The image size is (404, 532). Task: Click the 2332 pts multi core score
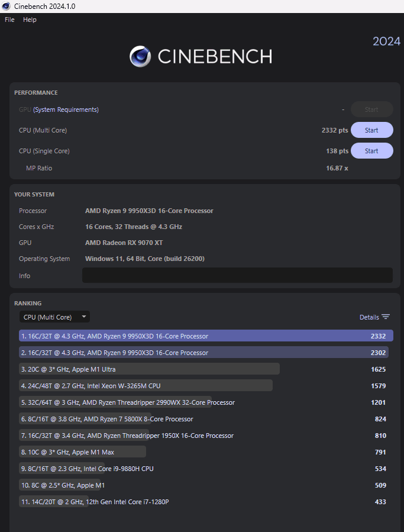(335, 130)
